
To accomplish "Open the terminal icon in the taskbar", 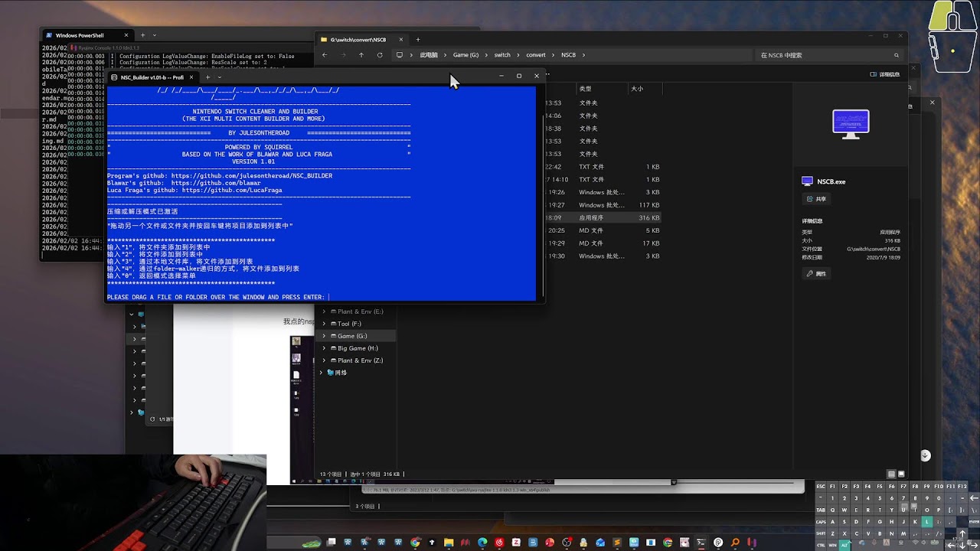I will [x=701, y=543].
